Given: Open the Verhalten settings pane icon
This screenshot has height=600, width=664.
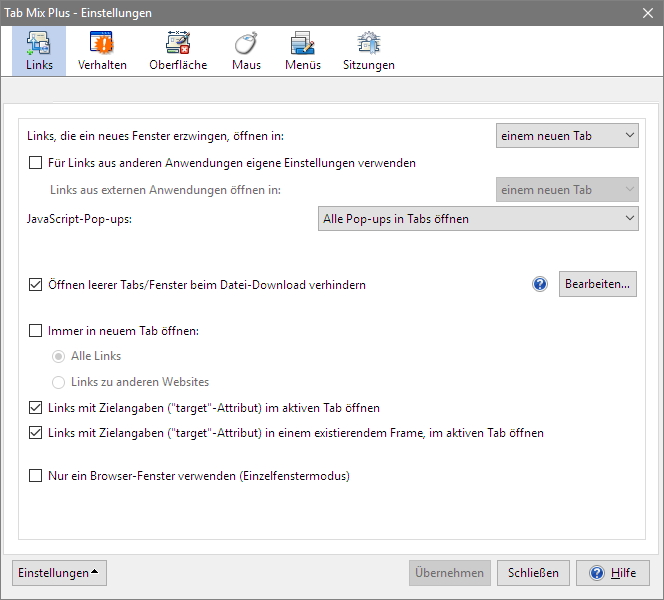Looking at the screenshot, I should (x=102, y=51).
